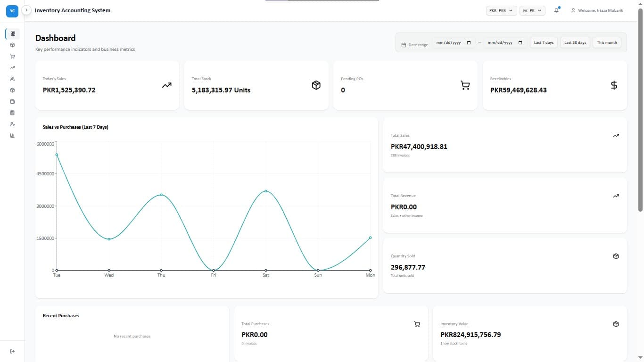Viewport: 644px width, 362px height.
Task: Click the "1 low stock items" note
Action: coord(454,344)
